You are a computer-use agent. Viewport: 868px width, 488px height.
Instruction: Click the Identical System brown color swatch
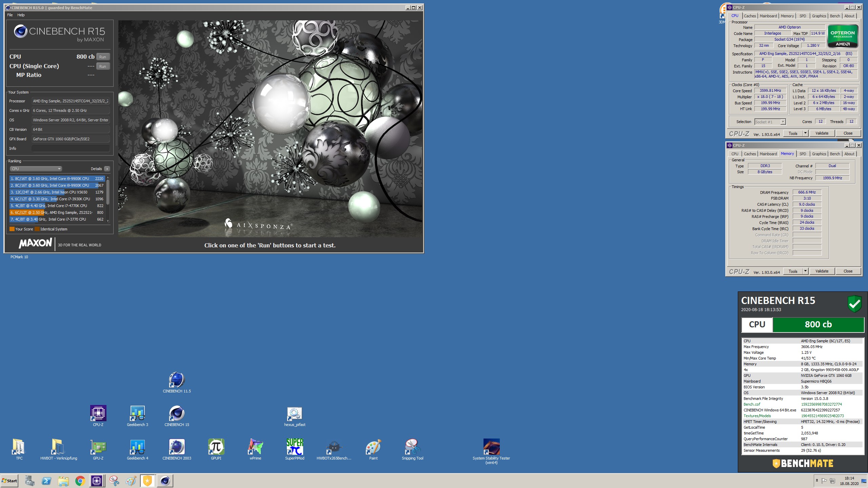pyautogui.click(x=37, y=229)
